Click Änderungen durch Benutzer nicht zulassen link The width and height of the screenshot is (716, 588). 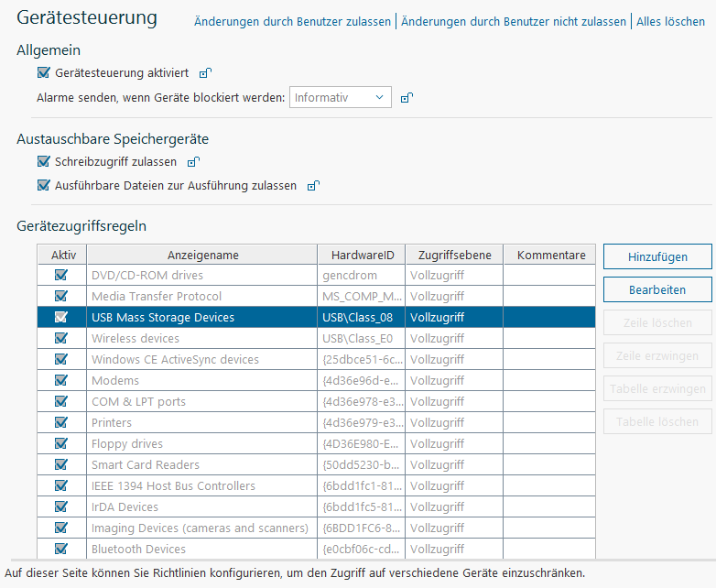pos(514,21)
